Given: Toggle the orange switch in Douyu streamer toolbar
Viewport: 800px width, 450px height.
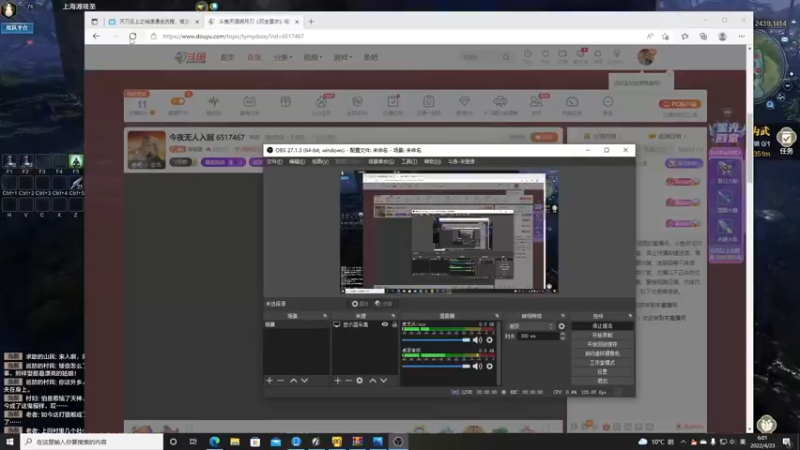Looking at the screenshot, I should point(178,102).
